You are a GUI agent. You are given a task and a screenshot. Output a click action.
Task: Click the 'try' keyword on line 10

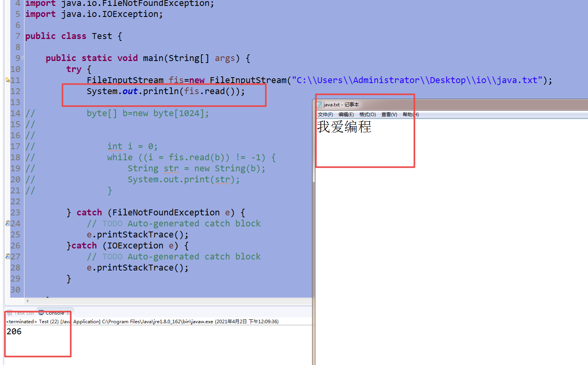(x=74, y=69)
